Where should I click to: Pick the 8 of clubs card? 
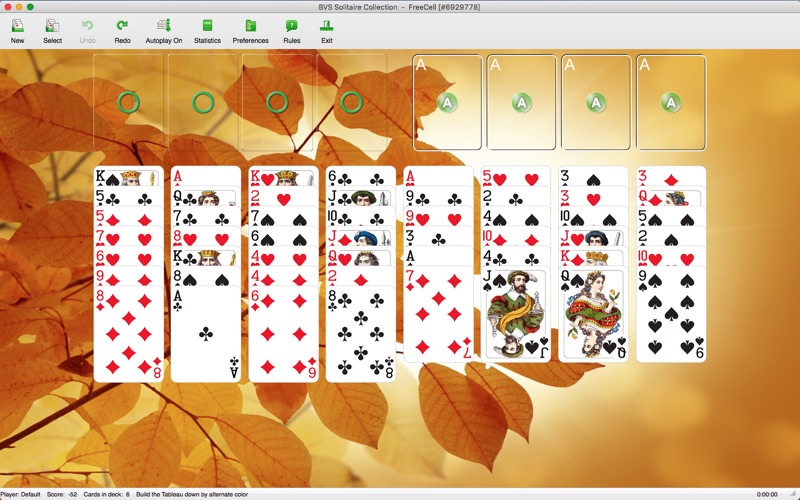click(x=360, y=335)
